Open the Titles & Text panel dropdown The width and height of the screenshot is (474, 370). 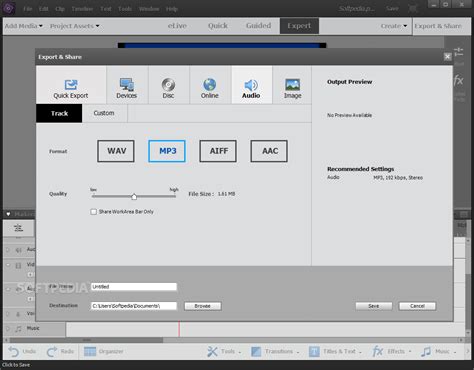(x=335, y=351)
